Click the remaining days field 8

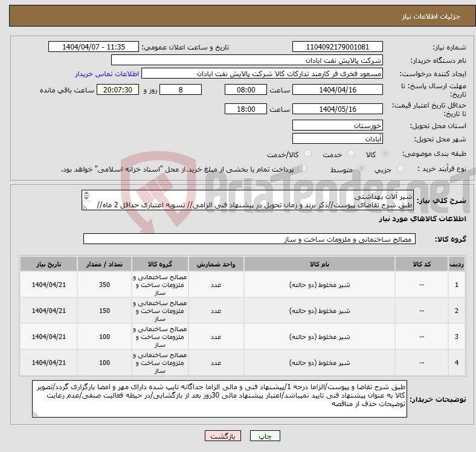click(x=181, y=90)
